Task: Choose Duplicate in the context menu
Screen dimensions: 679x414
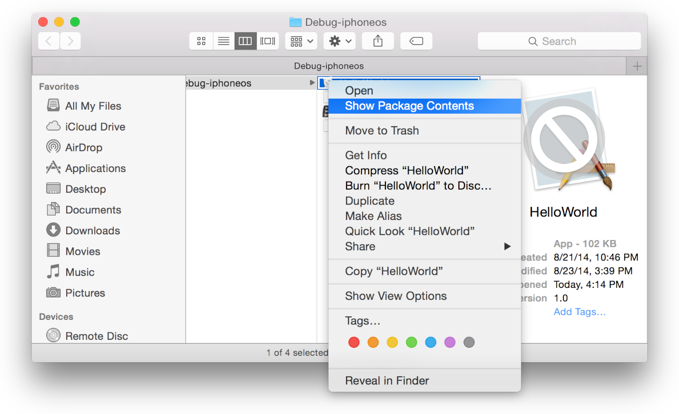Action: 424,201
